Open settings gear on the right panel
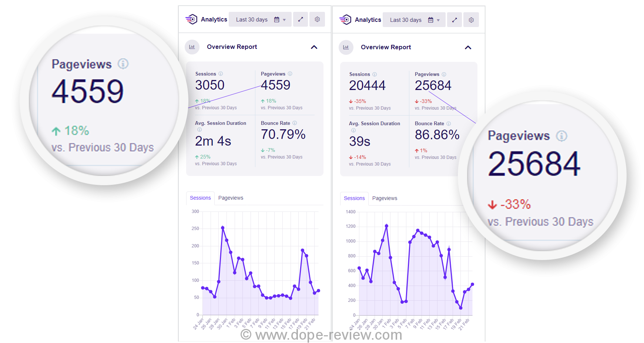This screenshot has width=644, height=343. pyautogui.click(x=471, y=20)
